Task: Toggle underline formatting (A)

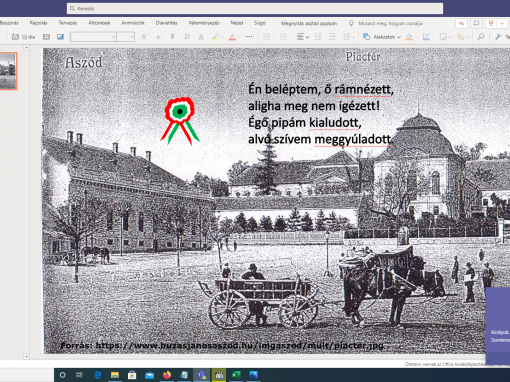Action: point(201,37)
